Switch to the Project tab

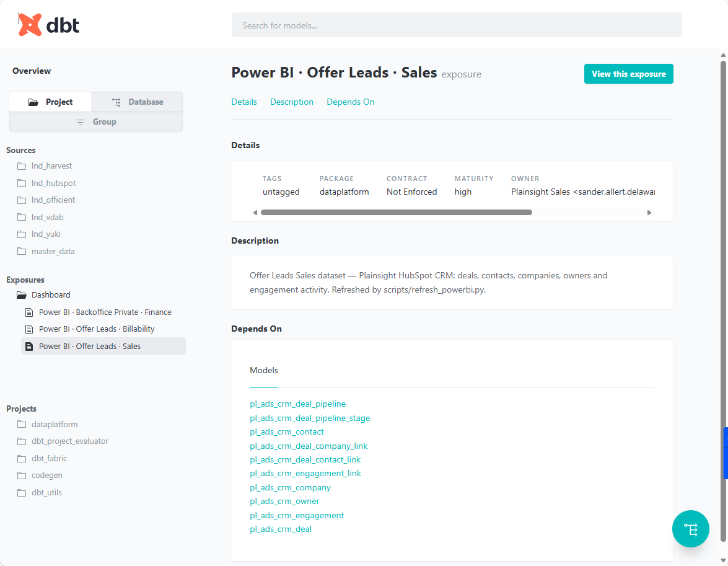point(51,102)
